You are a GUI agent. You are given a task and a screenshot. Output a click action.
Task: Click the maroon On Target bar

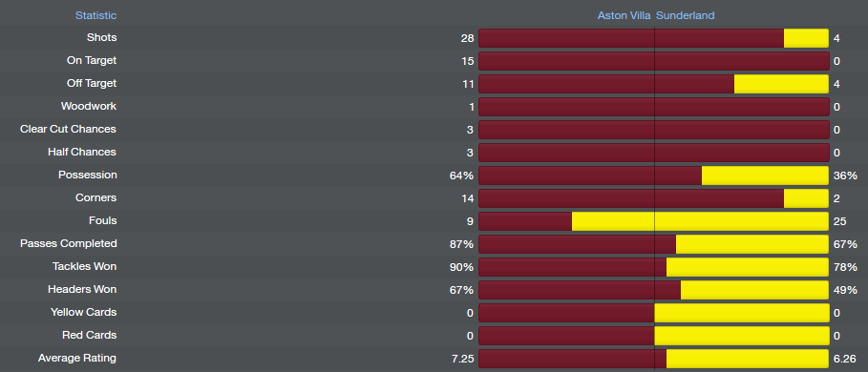pyautogui.click(x=654, y=61)
